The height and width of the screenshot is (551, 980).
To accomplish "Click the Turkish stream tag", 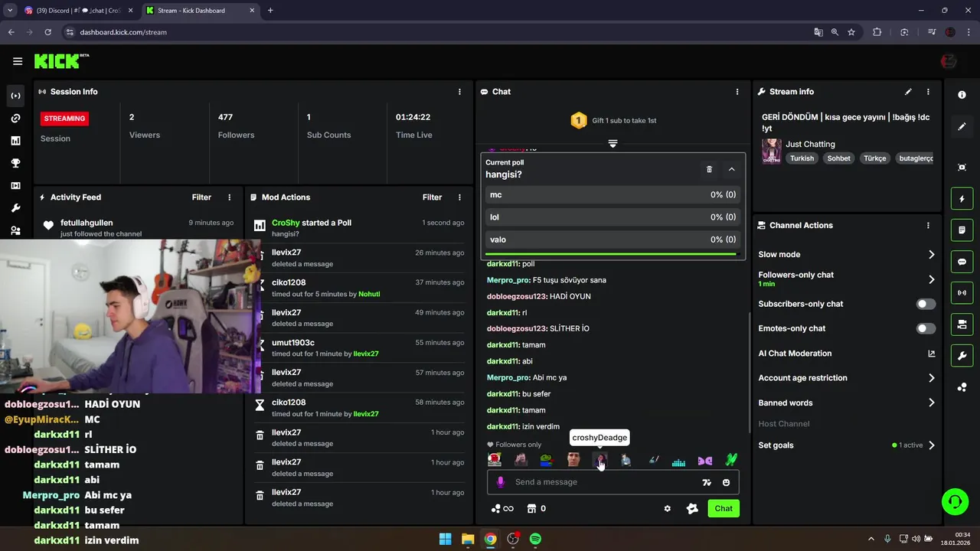I will [802, 158].
